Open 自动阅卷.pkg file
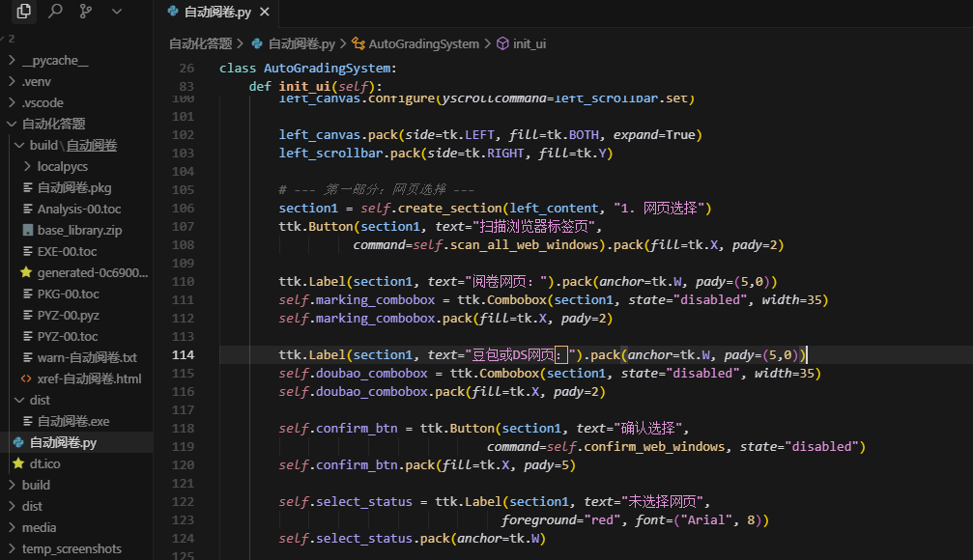The height and width of the screenshot is (560, 973). (76, 187)
